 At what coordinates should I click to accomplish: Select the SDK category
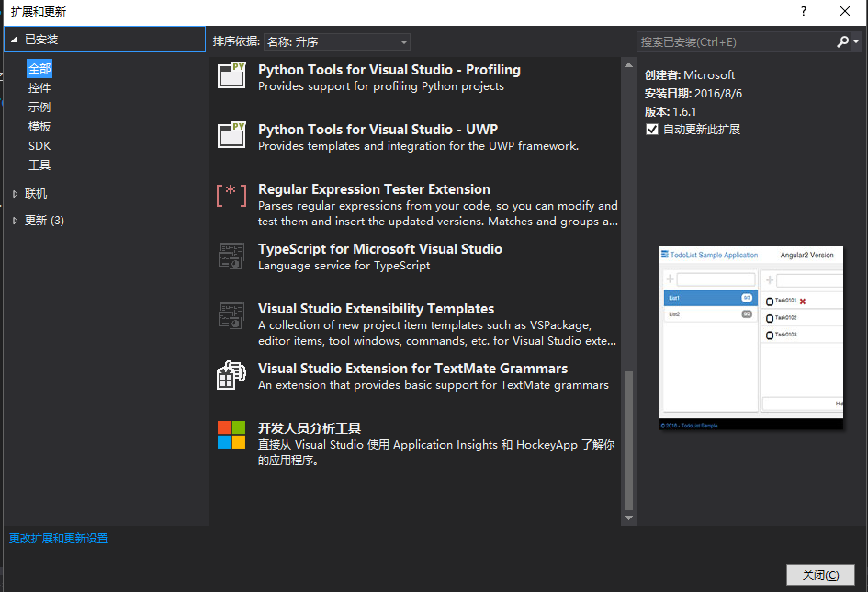click(39, 145)
